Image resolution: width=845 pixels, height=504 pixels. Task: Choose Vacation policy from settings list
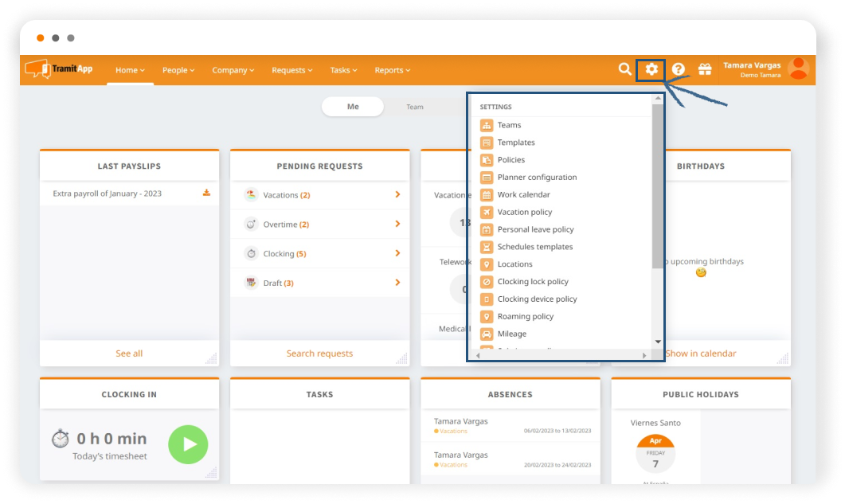coord(524,212)
